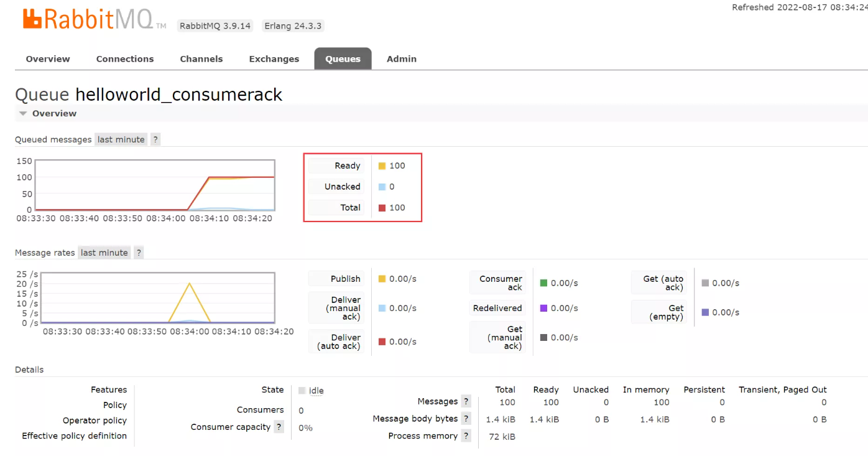Click the Message body bytes help icon
Image resolution: width=868 pixels, height=456 pixels.
(466, 419)
